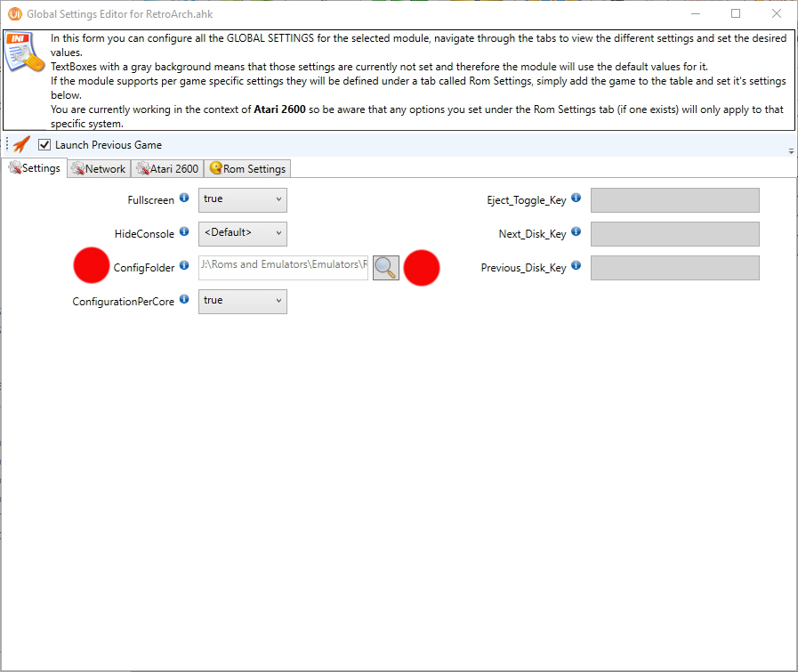The image size is (798, 672).
Task: Select the Rom Settings tab
Action: [247, 168]
